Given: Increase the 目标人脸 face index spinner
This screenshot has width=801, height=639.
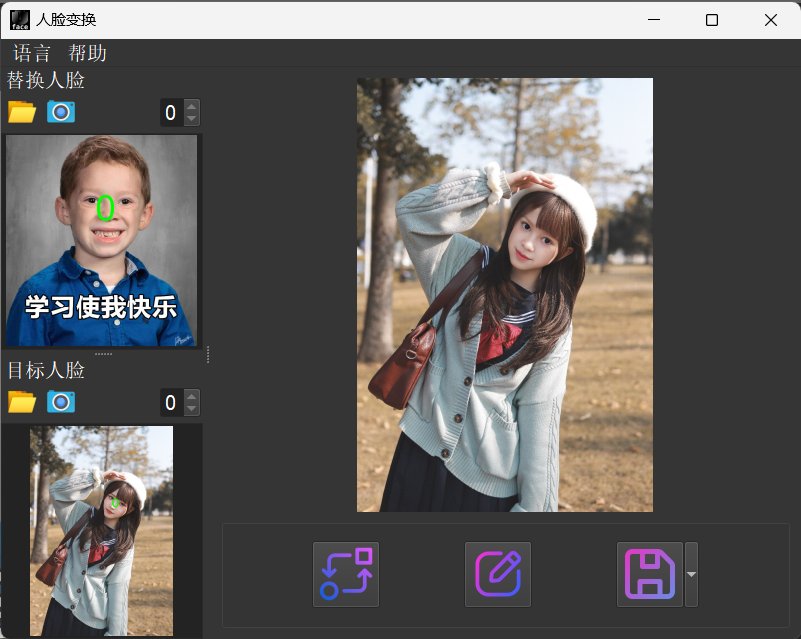Looking at the screenshot, I should click(x=192, y=397).
